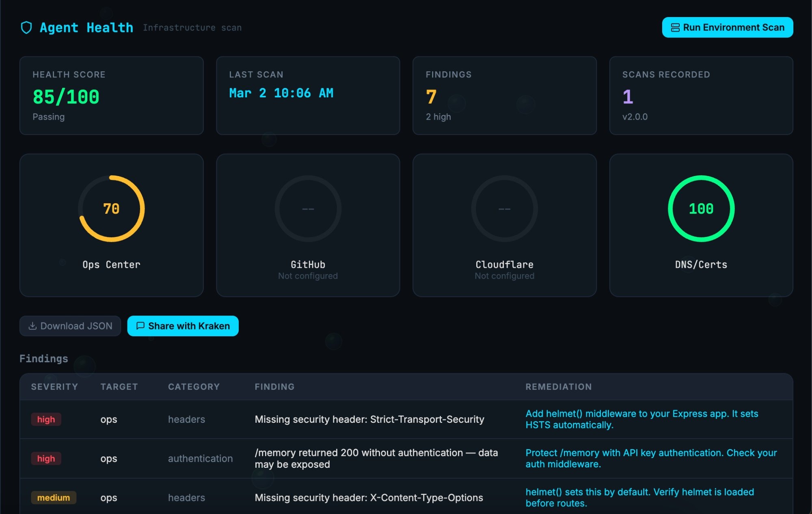Click the download icon on Download JSON

pyautogui.click(x=32, y=326)
